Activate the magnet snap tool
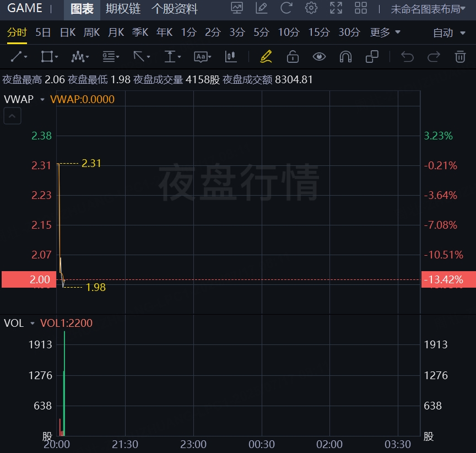This screenshot has height=453, width=476. coord(345,57)
